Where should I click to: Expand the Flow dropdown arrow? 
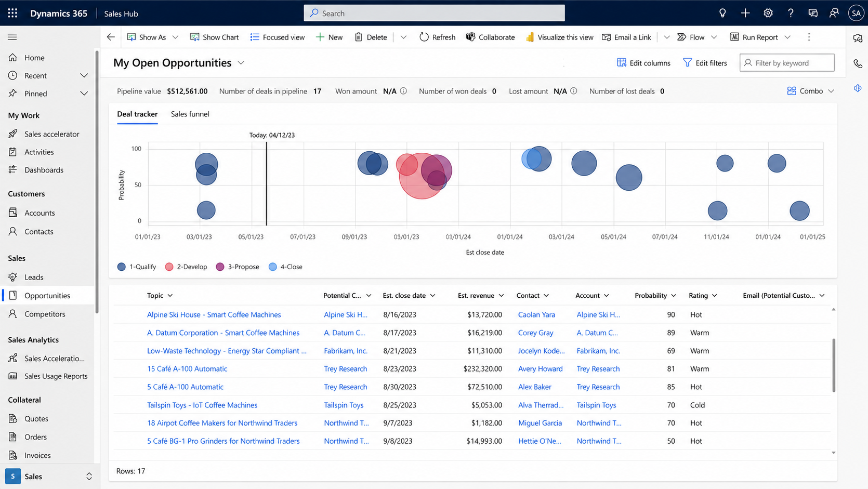(x=714, y=37)
